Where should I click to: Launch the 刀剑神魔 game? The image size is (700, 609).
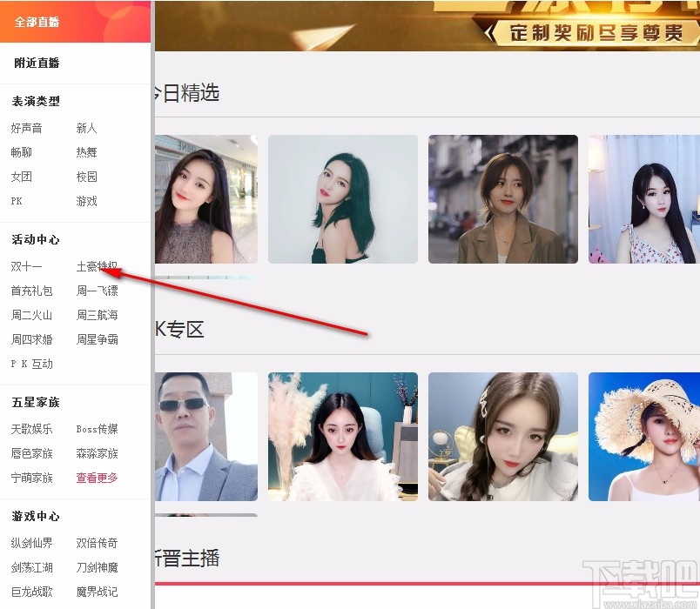click(97, 567)
